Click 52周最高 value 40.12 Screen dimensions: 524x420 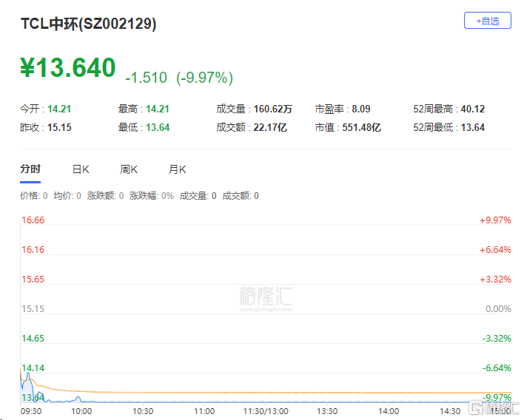coord(472,109)
